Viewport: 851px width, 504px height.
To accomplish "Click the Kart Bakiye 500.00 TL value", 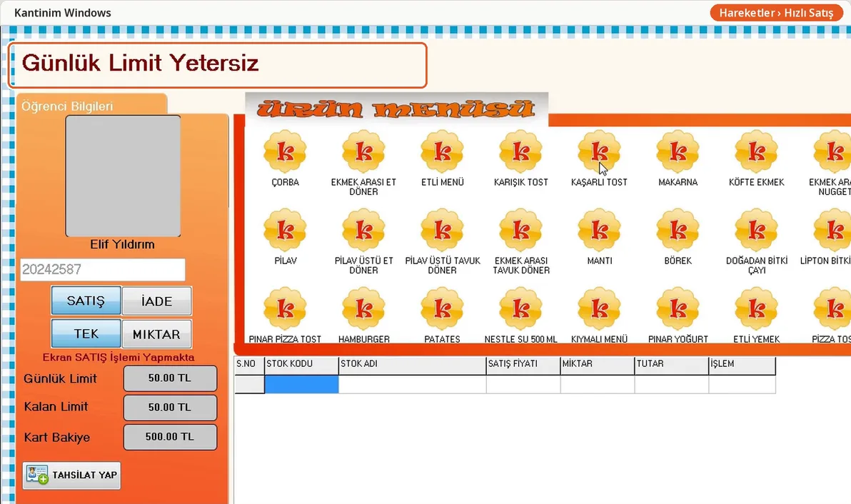I will click(x=170, y=437).
